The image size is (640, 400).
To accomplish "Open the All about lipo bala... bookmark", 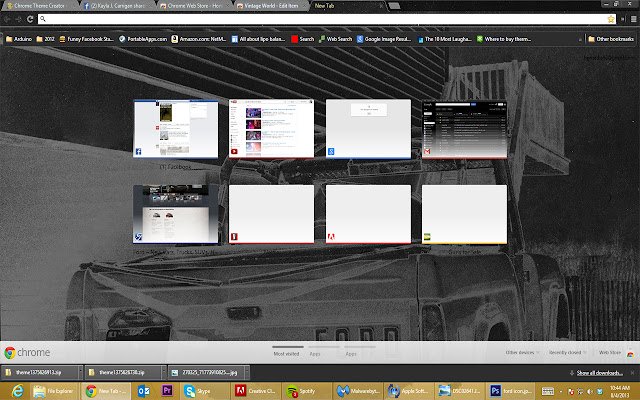I will coord(258,39).
